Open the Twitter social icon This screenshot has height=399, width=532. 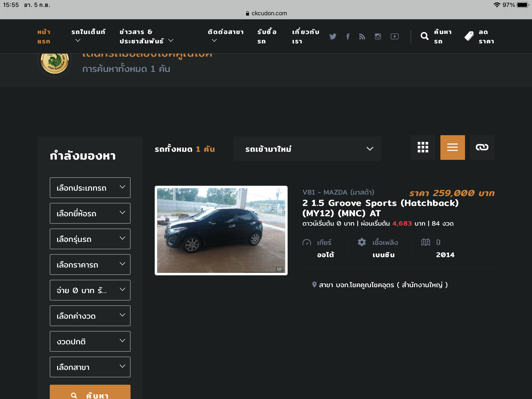pyautogui.click(x=333, y=36)
